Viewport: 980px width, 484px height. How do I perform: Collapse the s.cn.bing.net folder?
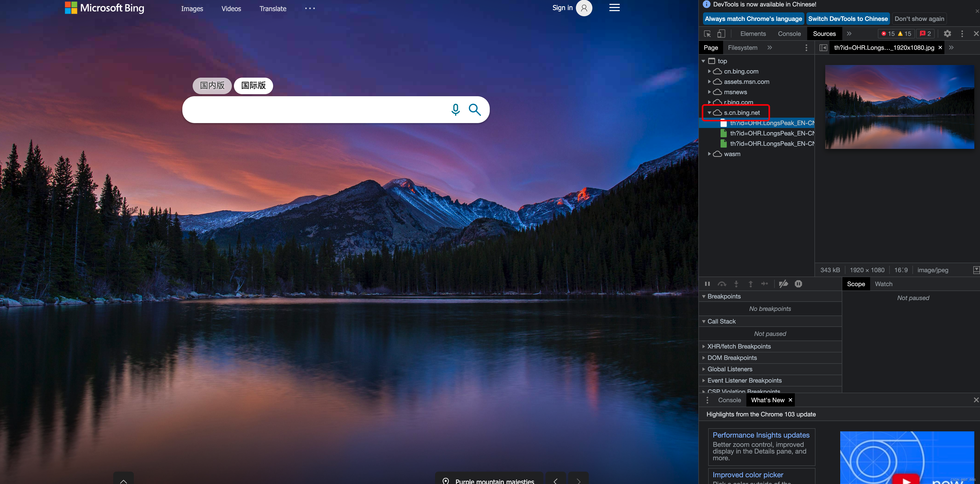click(x=709, y=113)
